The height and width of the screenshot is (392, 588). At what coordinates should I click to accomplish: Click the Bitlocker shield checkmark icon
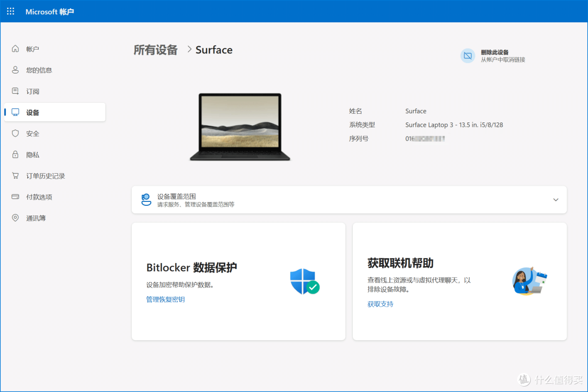[x=304, y=281]
